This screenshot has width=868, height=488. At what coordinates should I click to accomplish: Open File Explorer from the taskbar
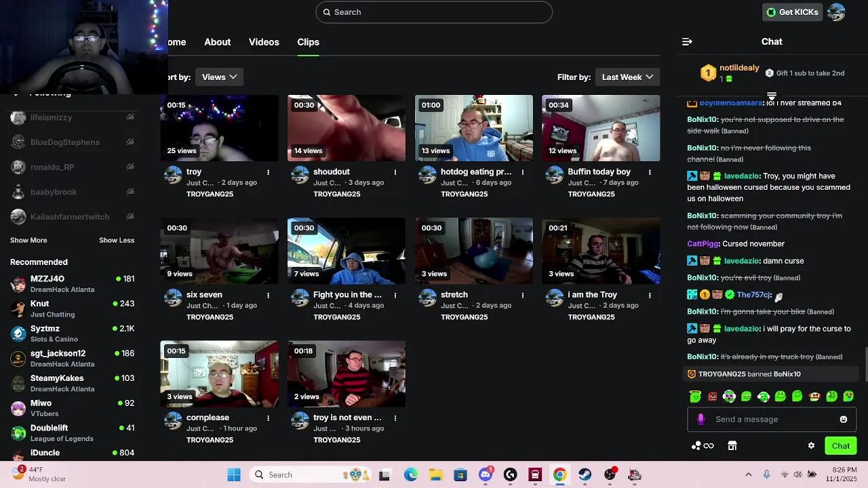pyautogui.click(x=435, y=474)
